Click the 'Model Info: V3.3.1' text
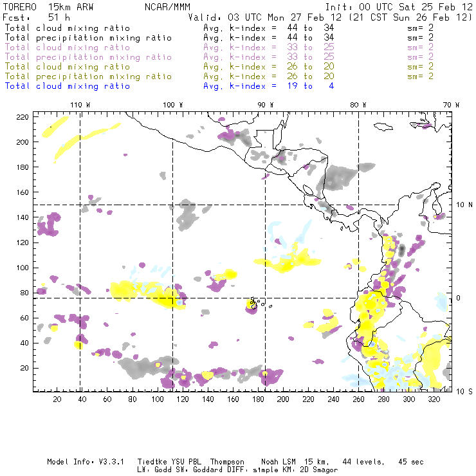476x476 pixels. tap(86, 462)
